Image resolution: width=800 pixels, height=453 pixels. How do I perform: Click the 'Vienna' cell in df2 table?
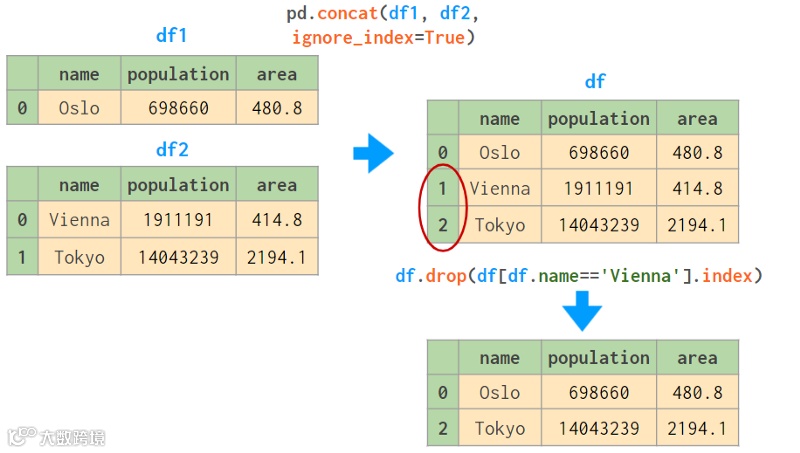tap(79, 220)
